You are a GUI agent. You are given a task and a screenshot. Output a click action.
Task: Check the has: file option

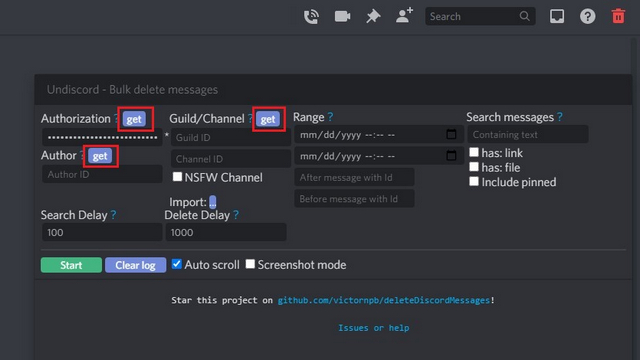pos(473,167)
